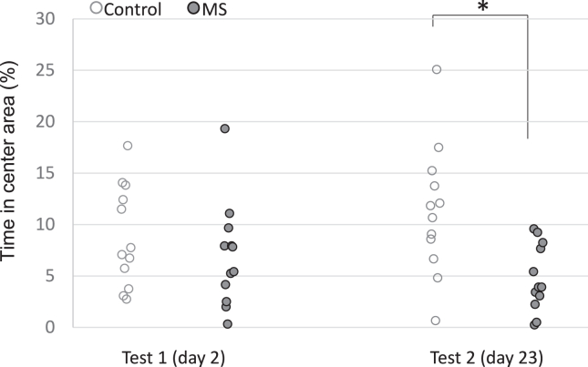The width and height of the screenshot is (588, 367).
Task: Click the Control Test 2 point near 17.5%
Action: pos(438,148)
